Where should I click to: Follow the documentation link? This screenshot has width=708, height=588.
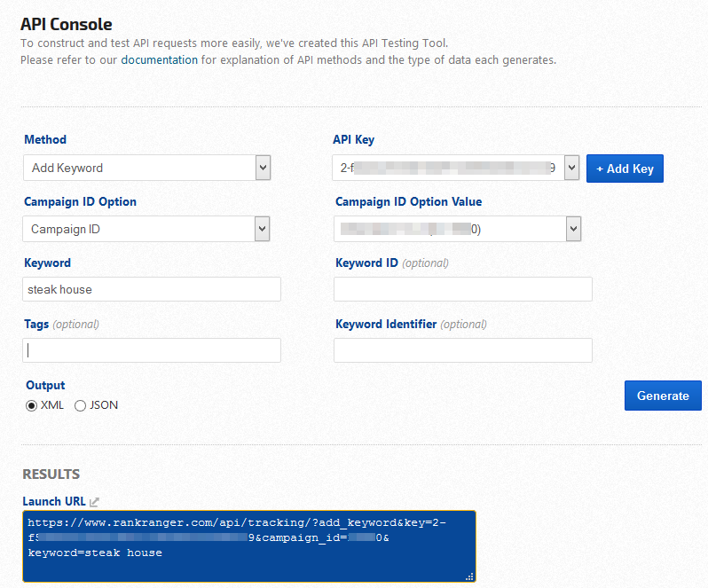click(x=160, y=60)
